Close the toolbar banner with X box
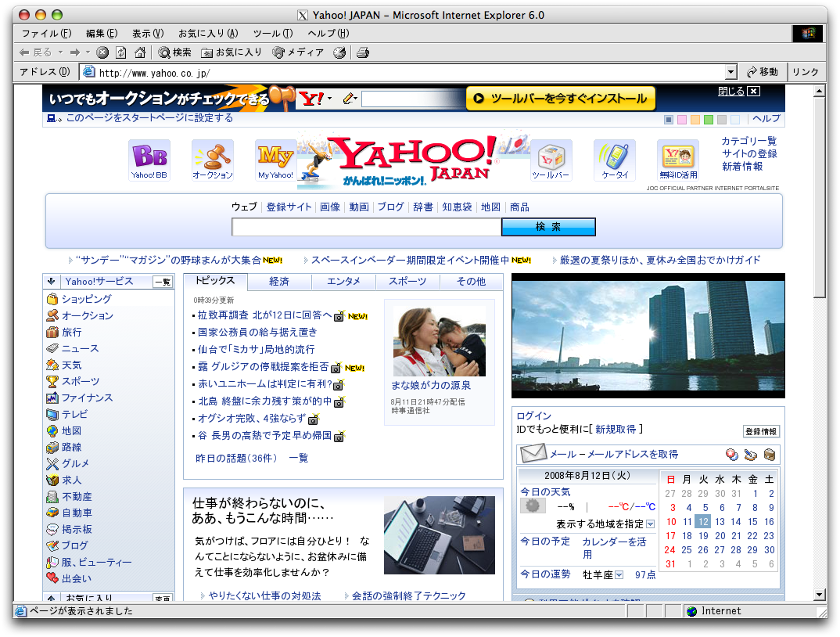Screen dimensions: 840x637 [x=753, y=91]
